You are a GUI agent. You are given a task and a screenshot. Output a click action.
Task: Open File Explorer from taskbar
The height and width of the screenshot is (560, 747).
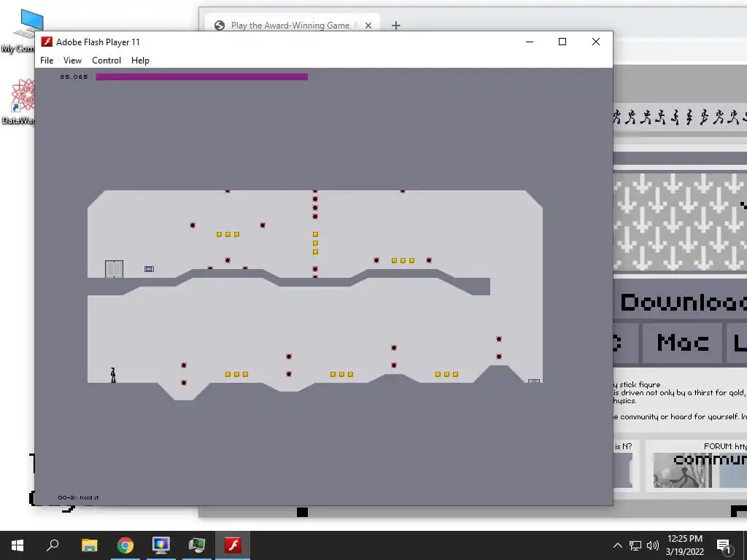[89, 545]
